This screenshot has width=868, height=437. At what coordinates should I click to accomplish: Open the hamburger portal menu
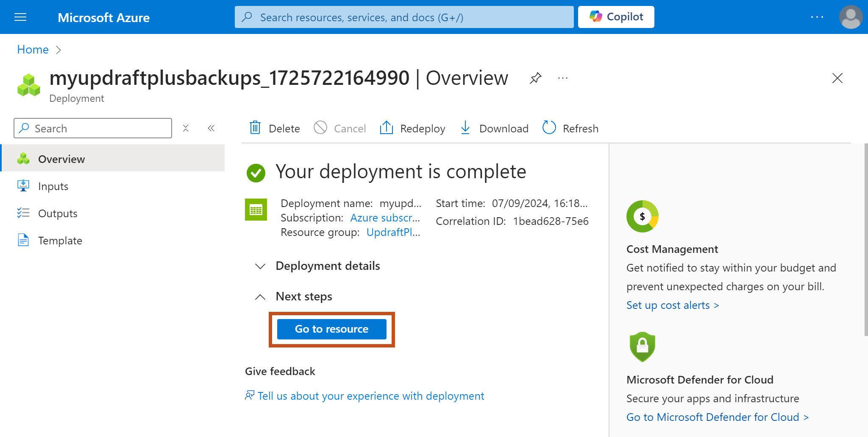tap(20, 17)
